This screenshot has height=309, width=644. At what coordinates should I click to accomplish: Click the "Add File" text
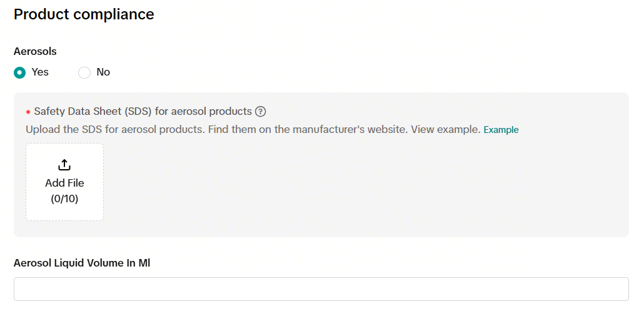(64, 183)
